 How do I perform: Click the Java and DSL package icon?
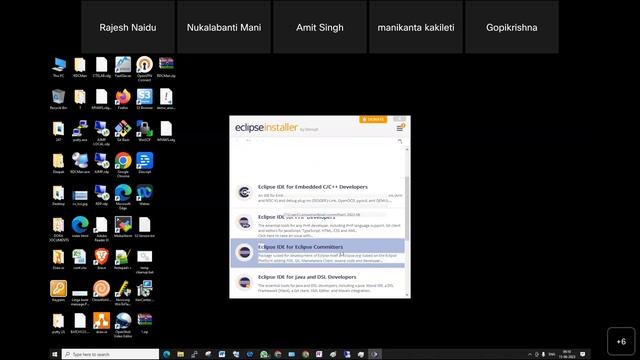[244, 282]
